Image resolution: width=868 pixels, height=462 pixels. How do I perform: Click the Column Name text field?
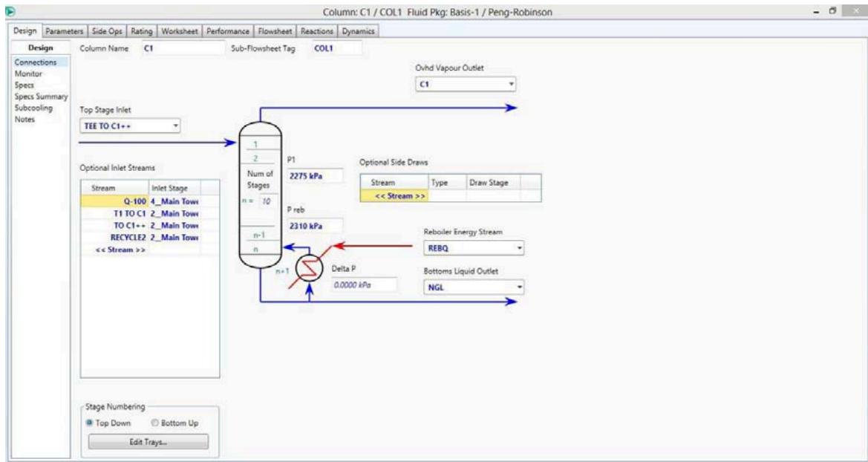(178, 48)
